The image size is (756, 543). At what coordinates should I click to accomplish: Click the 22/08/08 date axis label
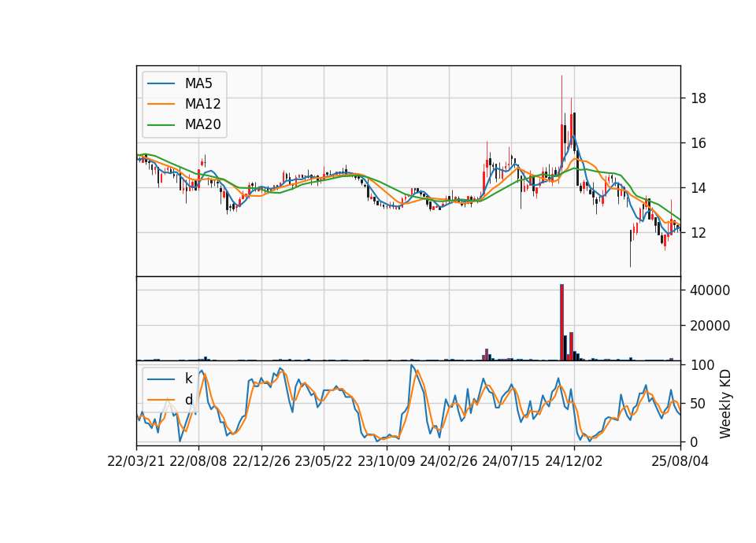[x=198, y=461]
